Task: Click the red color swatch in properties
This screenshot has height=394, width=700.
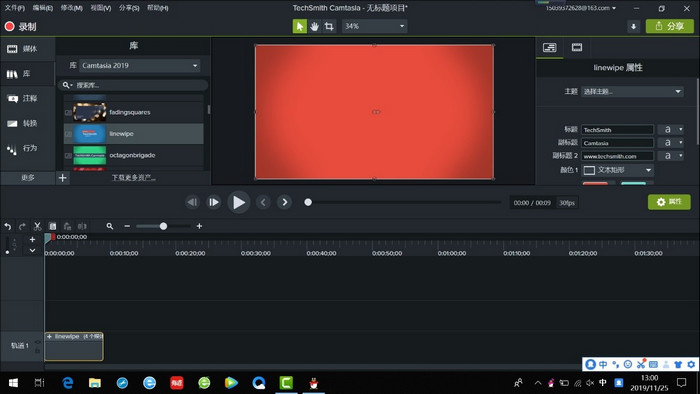Action: [595, 183]
